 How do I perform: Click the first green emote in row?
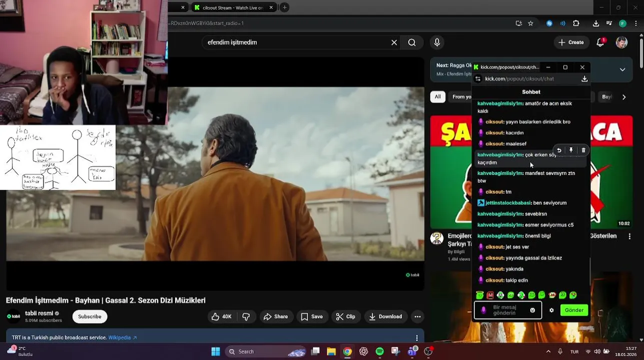pos(480,295)
